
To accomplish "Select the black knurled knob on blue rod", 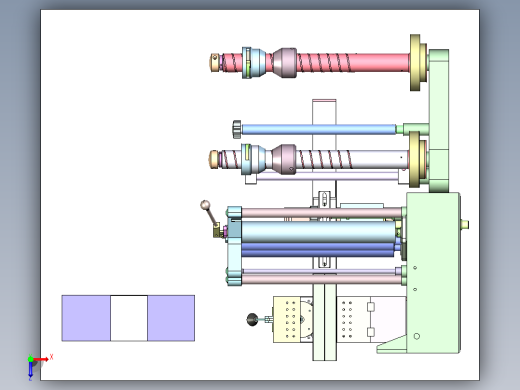I will point(237,129).
